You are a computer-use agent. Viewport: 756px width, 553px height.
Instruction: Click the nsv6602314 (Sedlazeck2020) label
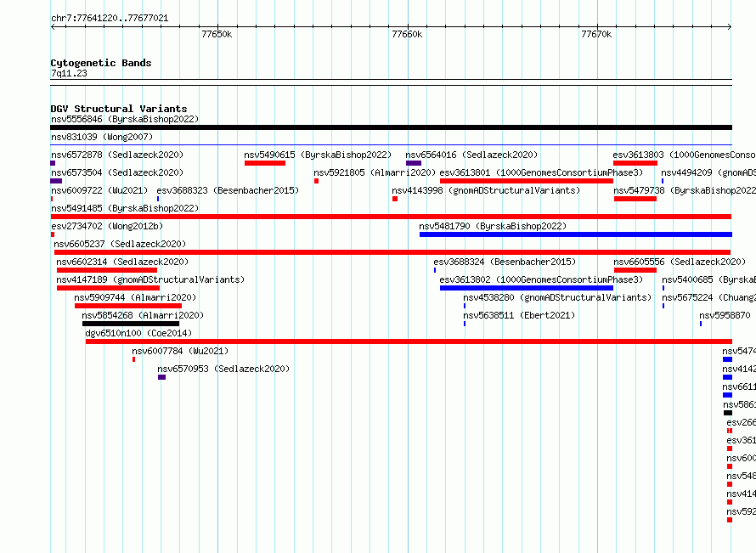(x=122, y=262)
